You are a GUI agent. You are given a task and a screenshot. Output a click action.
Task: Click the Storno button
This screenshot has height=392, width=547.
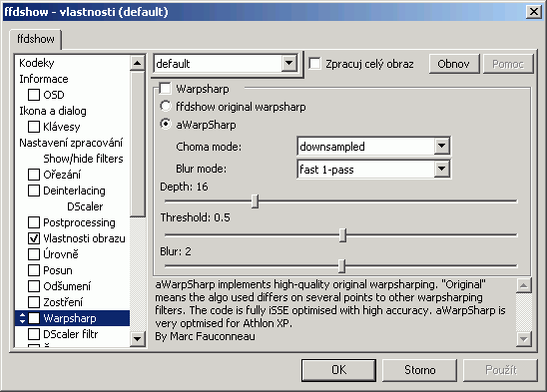pyautogui.click(x=419, y=370)
